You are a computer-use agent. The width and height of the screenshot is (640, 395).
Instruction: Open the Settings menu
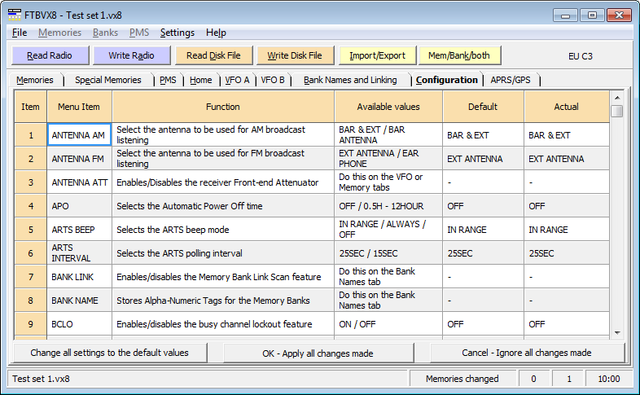tap(177, 33)
